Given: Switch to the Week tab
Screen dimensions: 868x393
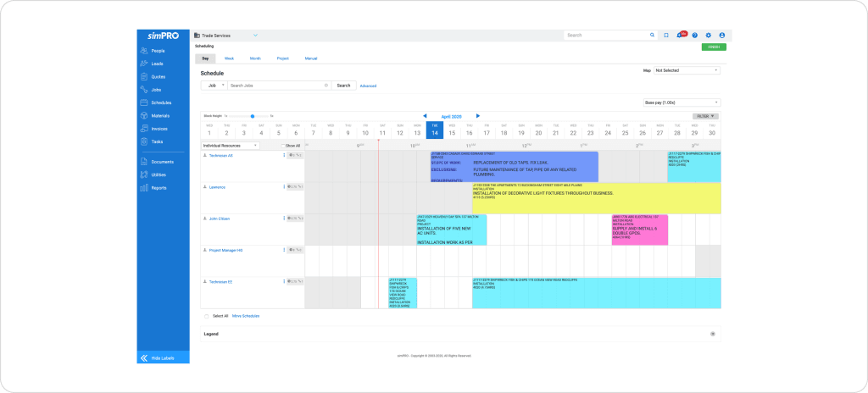Looking at the screenshot, I should tap(229, 58).
